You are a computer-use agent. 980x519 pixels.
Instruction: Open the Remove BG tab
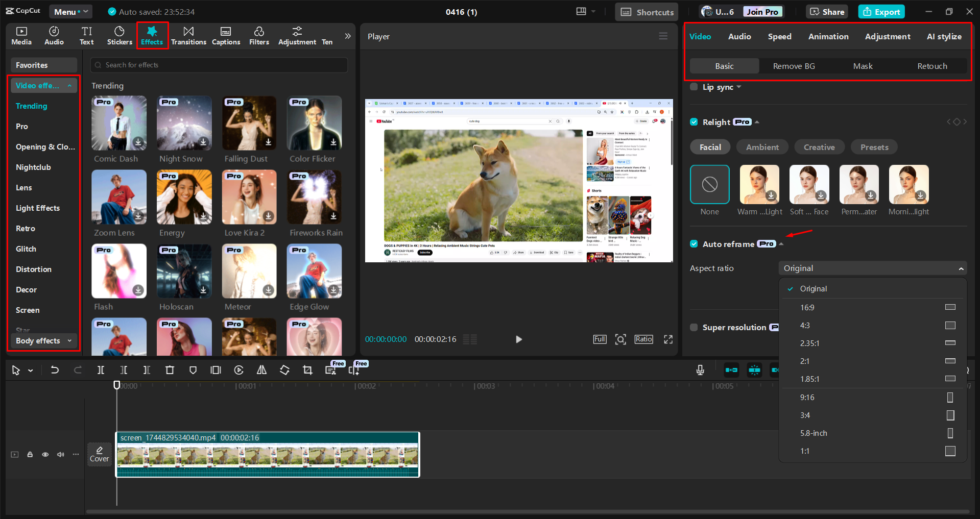[794, 66]
